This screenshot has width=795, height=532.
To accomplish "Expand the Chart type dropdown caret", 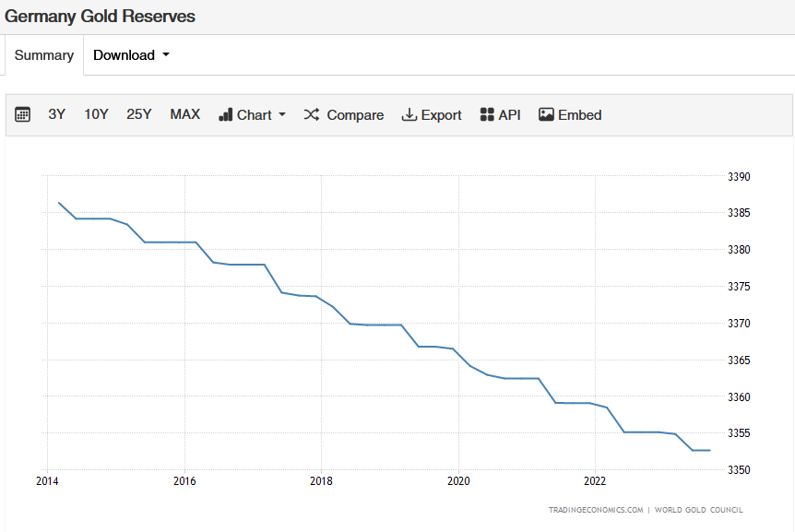I will (282, 115).
